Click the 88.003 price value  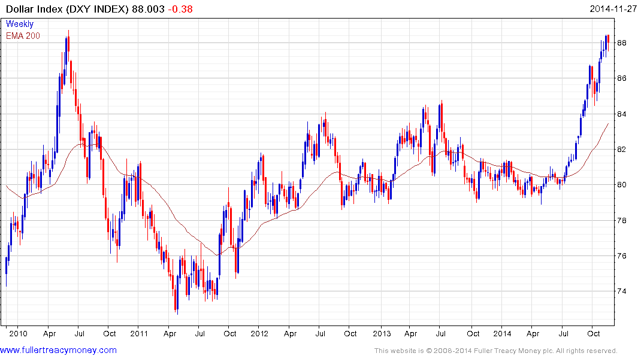click(148, 9)
